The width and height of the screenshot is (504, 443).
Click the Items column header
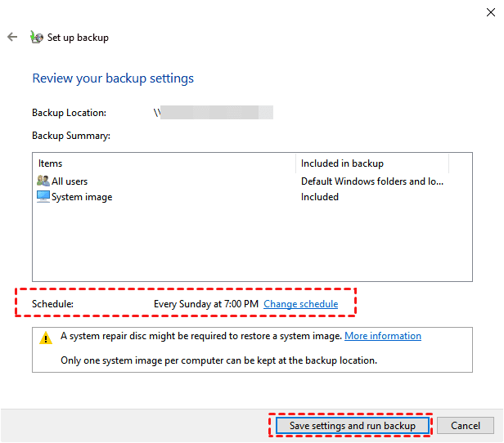pyautogui.click(x=51, y=163)
